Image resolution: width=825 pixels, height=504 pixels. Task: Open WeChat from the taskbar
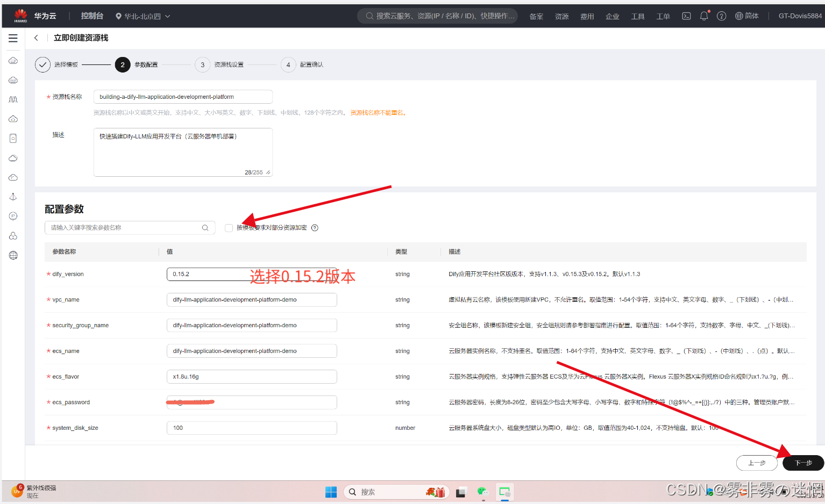[x=482, y=492]
